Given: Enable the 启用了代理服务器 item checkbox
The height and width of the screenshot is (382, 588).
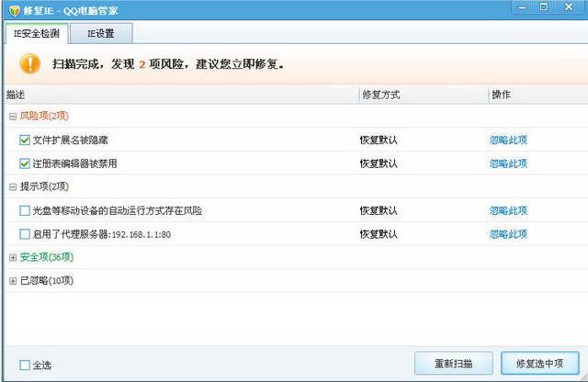Looking at the screenshot, I should click(x=25, y=234).
